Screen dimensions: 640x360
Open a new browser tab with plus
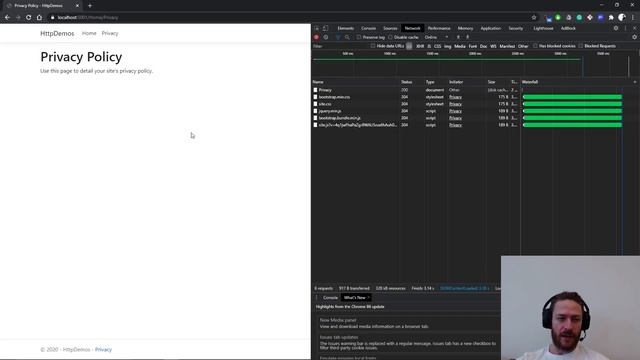[90, 6]
